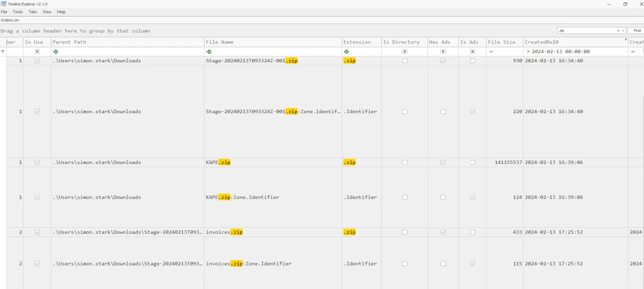Click the greater-than operator in Created0x10 filter

pyautogui.click(x=528, y=52)
